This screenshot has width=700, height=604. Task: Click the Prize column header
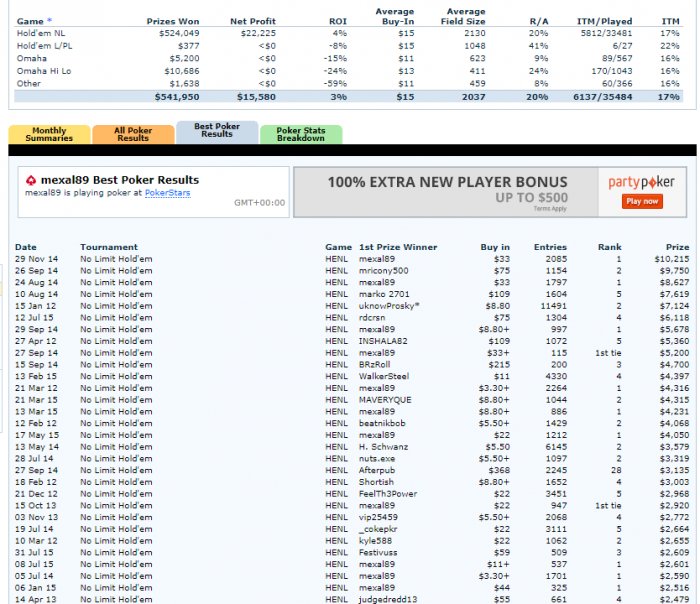coord(677,247)
